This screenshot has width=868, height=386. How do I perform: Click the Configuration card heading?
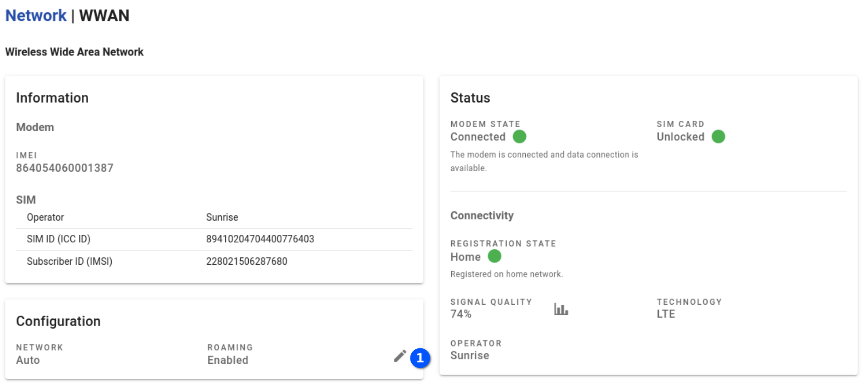pyautogui.click(x=58, y=321)
